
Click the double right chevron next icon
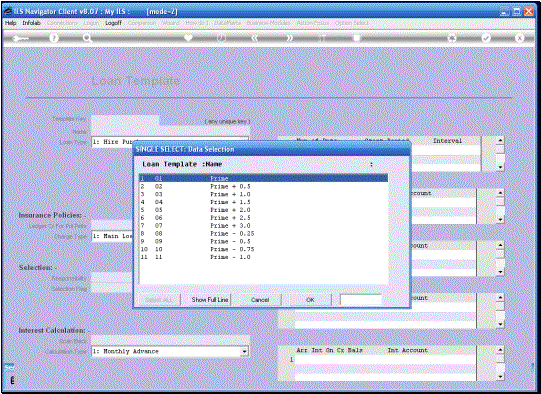tap(289, 38)
